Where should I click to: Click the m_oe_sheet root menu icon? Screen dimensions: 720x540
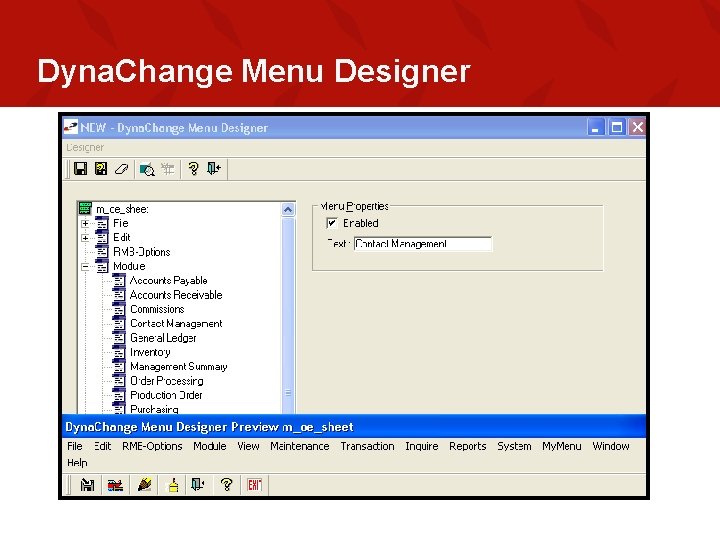pos(85,208)
